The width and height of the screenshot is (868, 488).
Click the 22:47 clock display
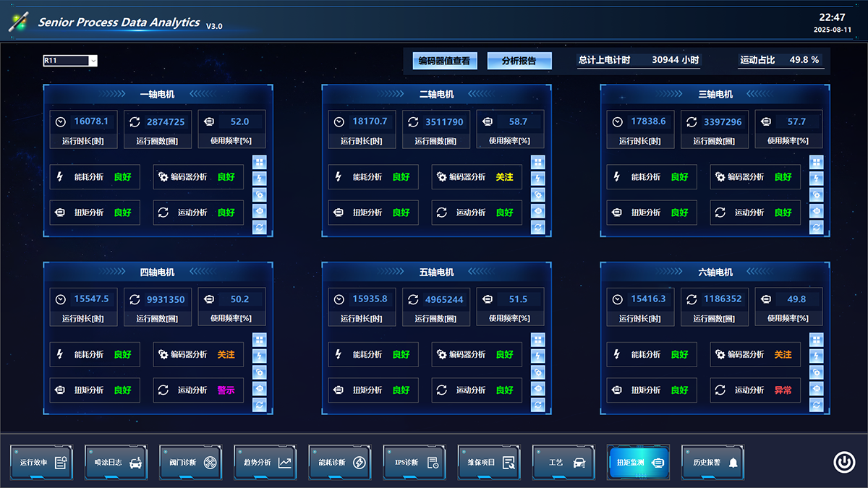(832, 17)
